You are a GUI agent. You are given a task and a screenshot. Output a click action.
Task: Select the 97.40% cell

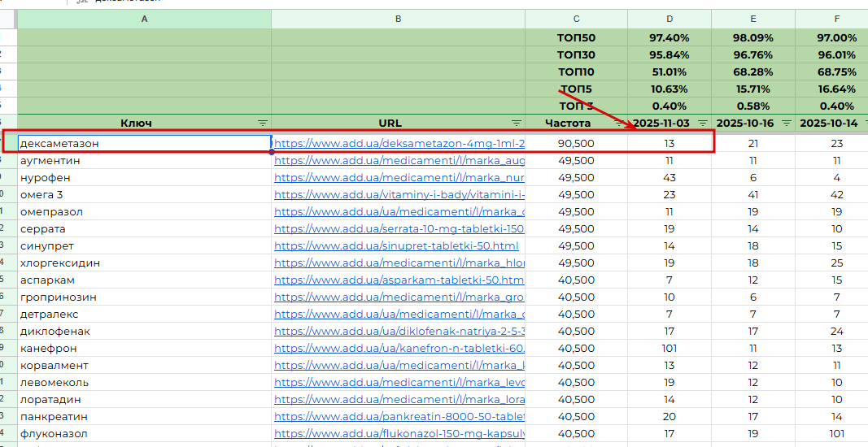click(x=670, y=37)
